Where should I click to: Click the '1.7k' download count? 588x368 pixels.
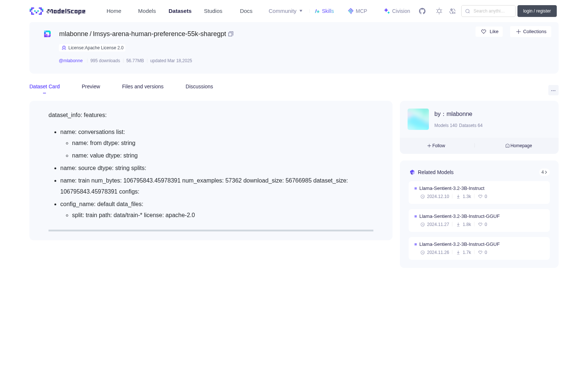(467, 252)
